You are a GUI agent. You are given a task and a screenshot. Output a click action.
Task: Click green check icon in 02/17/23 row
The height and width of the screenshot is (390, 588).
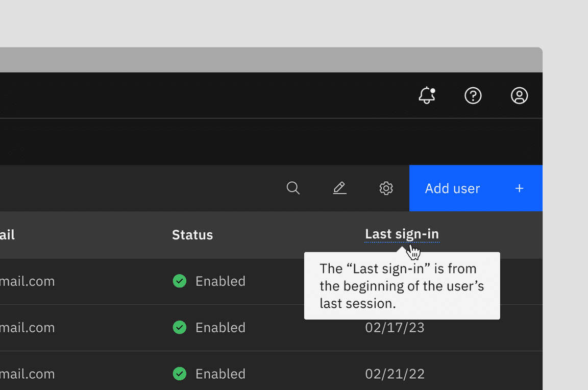[180, 327]
